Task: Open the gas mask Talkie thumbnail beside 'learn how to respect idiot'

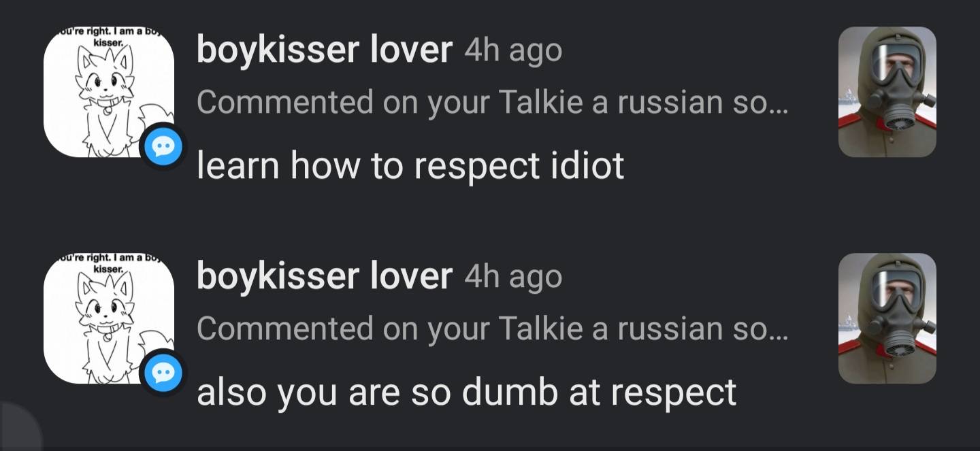Action: [x=887, y=93]
